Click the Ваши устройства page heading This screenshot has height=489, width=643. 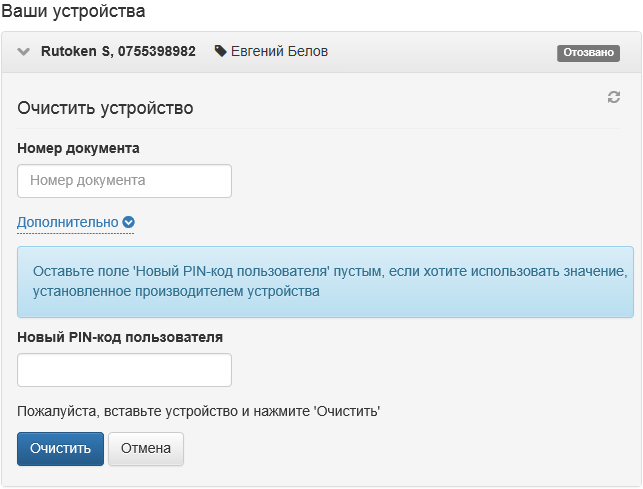(x=73, y=12)
